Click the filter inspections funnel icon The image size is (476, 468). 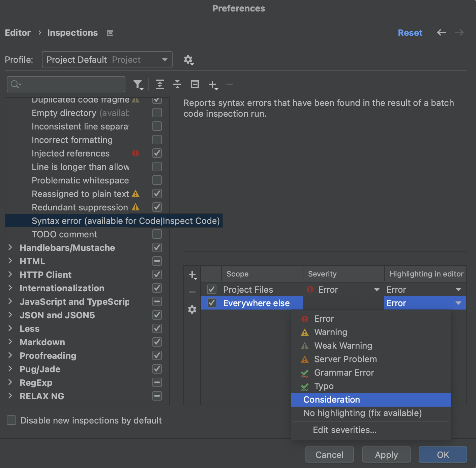pos(138,84)
